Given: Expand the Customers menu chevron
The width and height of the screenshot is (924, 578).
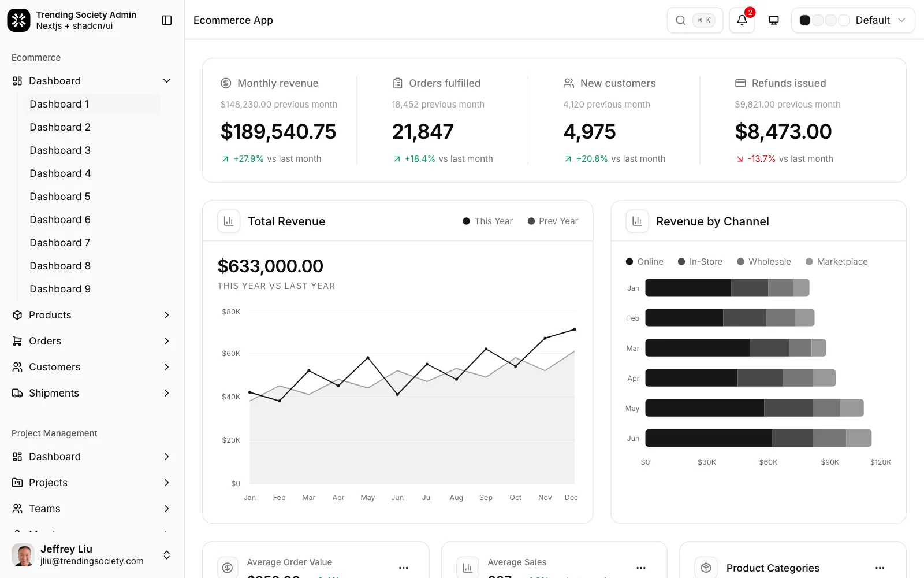Looking at the screenshot, I should pyautogui.click(x=167, y=367).
